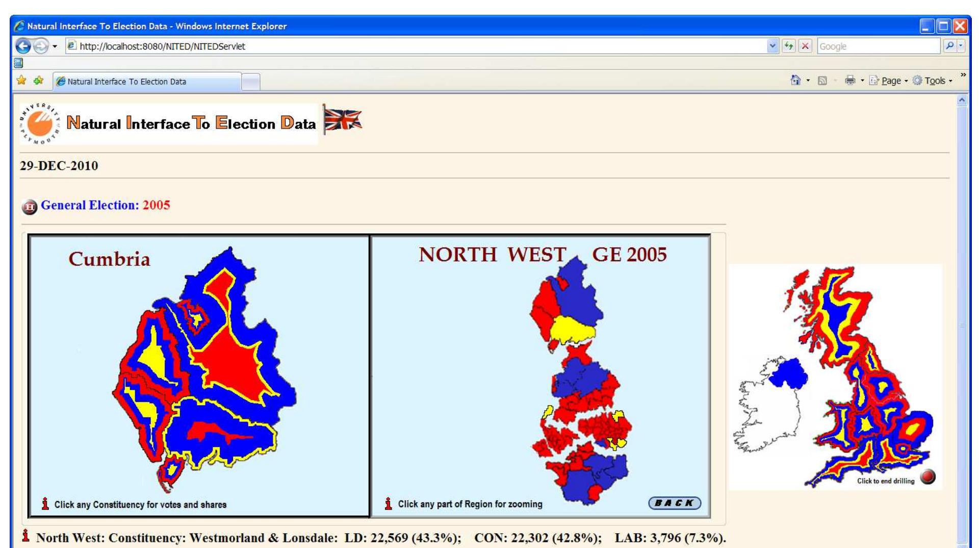Click the Home page icon

pos(795,80)
